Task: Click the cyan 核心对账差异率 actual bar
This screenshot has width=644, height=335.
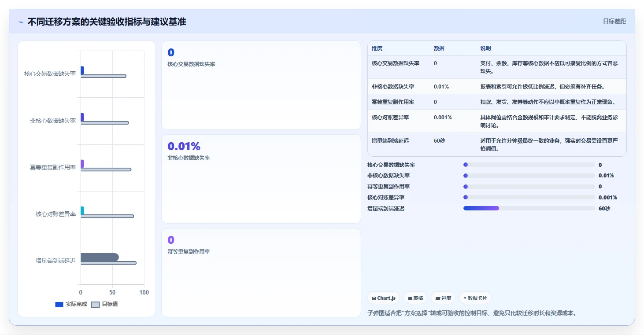Action: [x=82, y=210]
